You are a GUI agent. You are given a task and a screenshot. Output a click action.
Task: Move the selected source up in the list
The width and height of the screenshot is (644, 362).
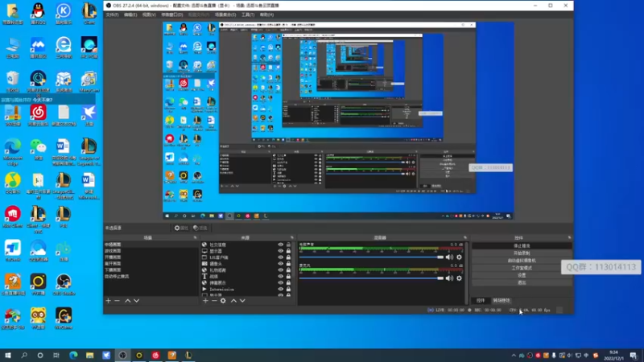click(x=233, y=301)
